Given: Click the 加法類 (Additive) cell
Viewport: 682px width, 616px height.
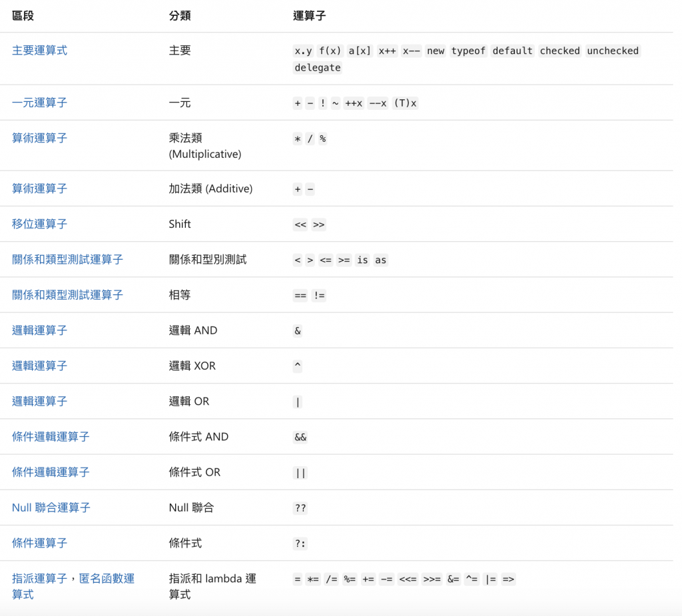Looking at the screenshot, I should [210, 189].
